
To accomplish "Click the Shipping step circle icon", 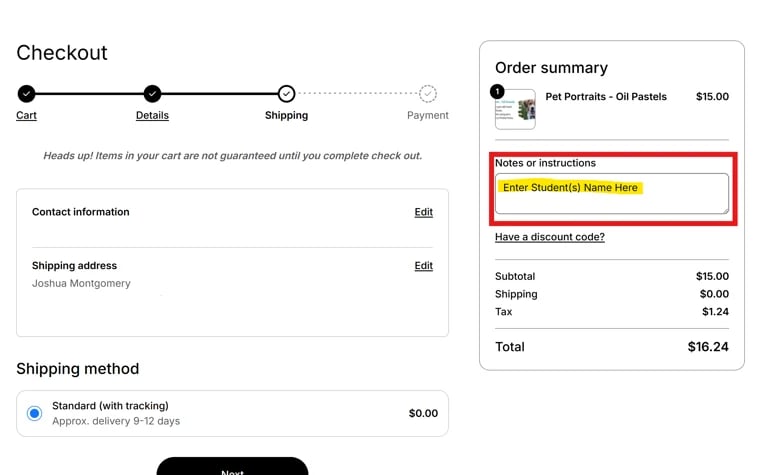I will click(x=287, y=94).
